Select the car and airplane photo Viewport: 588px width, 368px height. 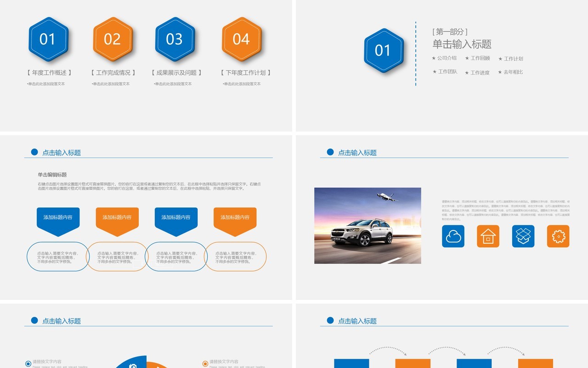tap(367, 226)
